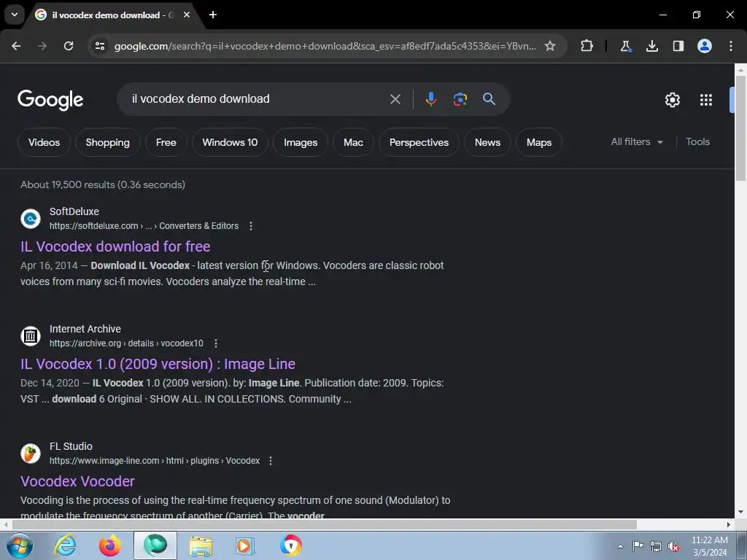Viewport: 747px width, 560px height.
Task: Click the forward navigation arrow
Action: coord(42,46)
